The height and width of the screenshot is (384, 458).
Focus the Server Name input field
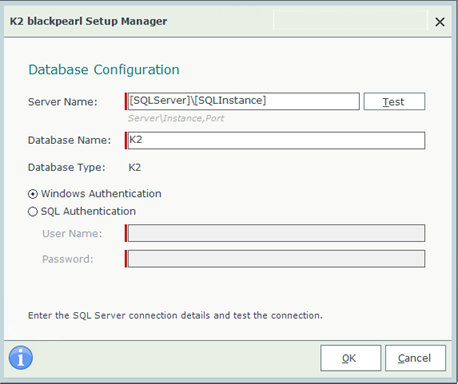pos(243,101)
